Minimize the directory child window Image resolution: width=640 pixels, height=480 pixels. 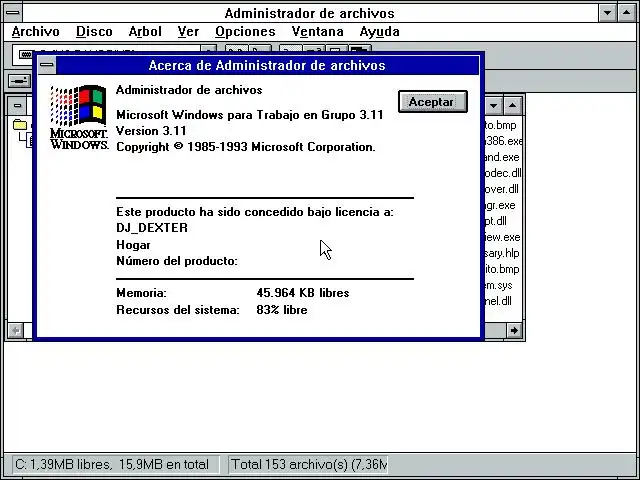coord(493,106)
